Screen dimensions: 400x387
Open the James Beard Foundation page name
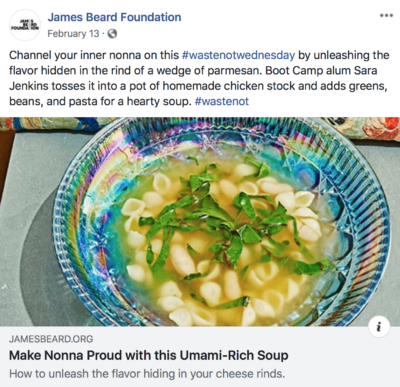coord(114,17)
